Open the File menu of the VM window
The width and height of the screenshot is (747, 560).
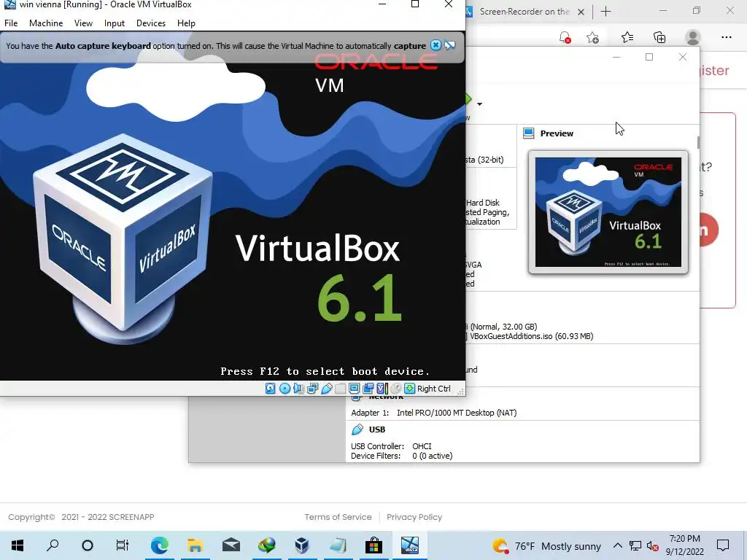click(x=11, y=23)
